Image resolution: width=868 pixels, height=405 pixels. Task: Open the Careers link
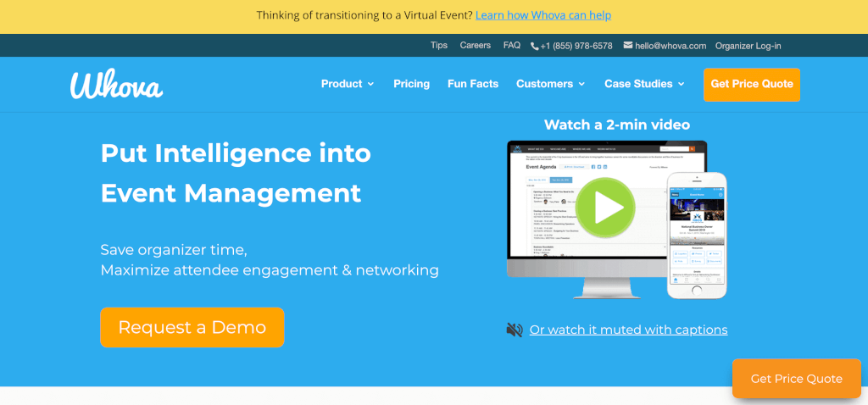pyautogui.click(x=476, y=46)
